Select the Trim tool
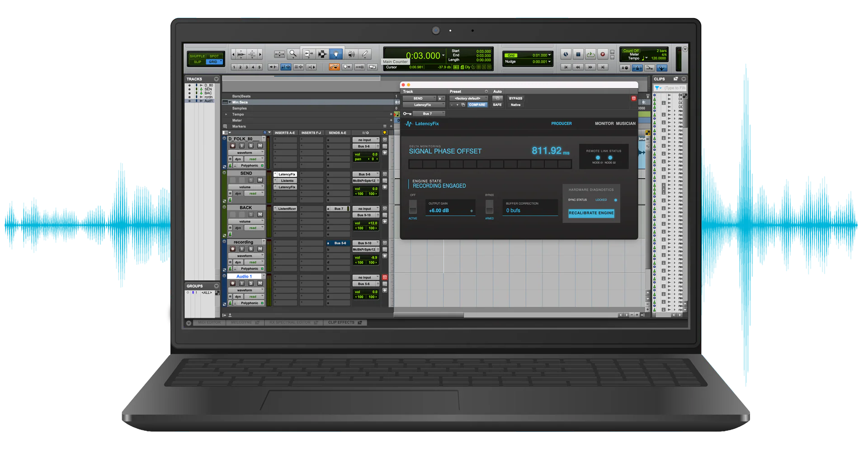This screenshot has height=454, width=868. (309, 54)
